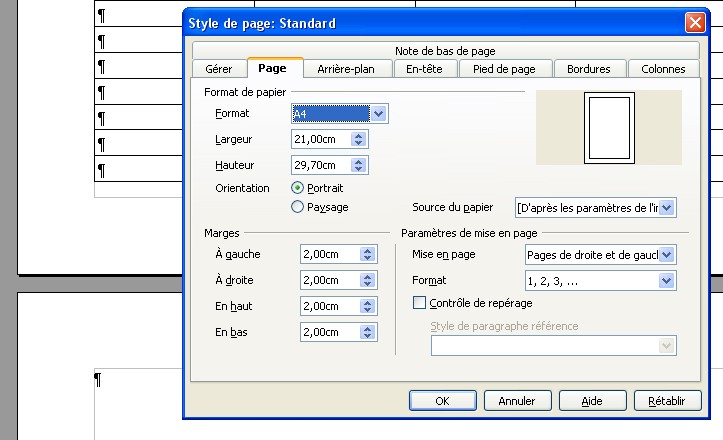Select the Page tab
The image size is (723, 440).
[x=275, y=68]
